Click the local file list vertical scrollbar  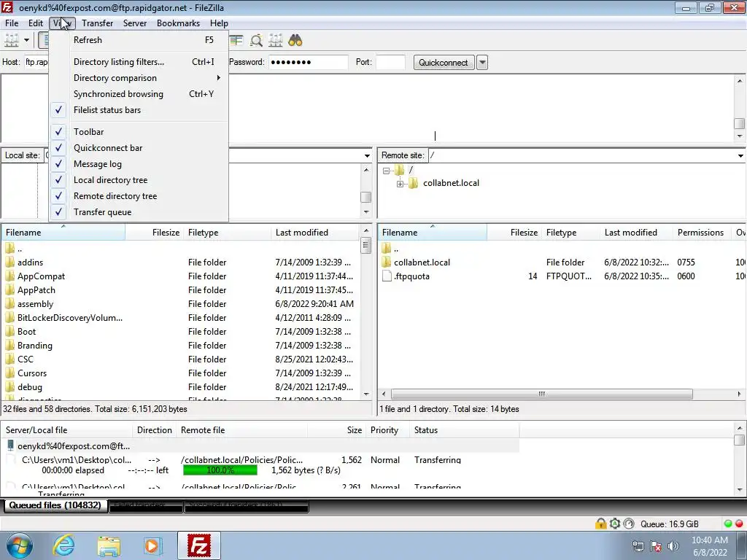click(x=366, y=246)
